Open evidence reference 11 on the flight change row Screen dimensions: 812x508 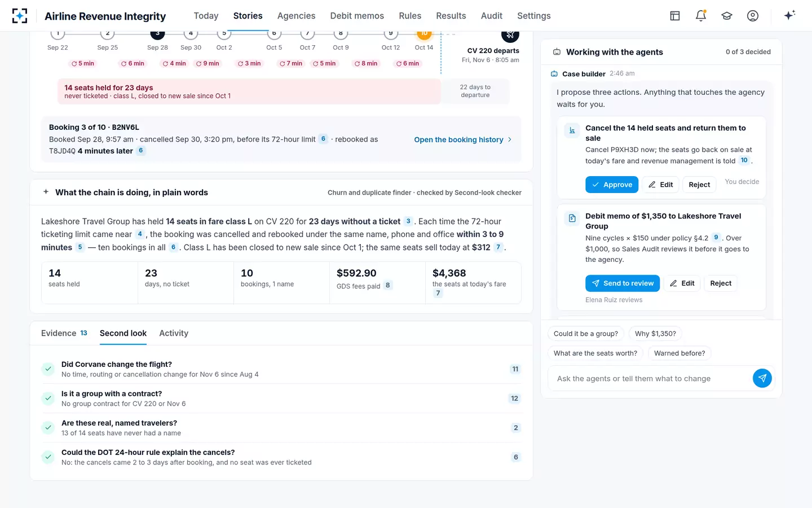[515, 369]
